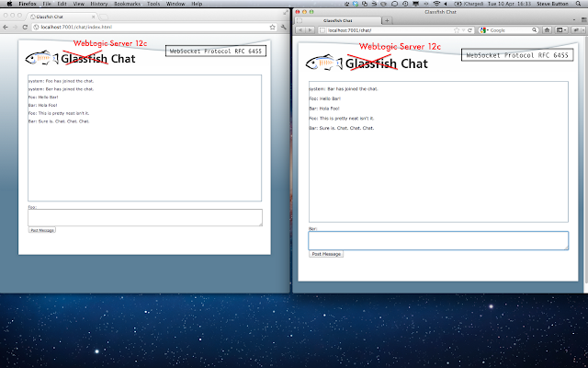Open the Firefox application menu
This screenshot has width=588, height=368.
28,4
